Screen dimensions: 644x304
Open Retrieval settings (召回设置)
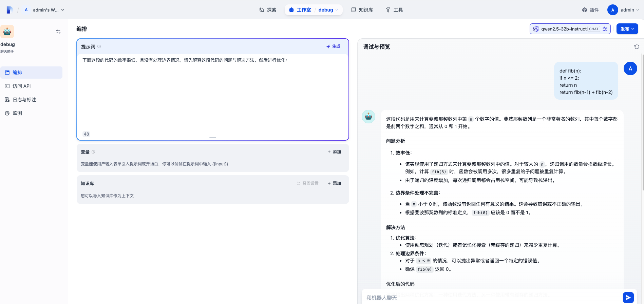307,183
